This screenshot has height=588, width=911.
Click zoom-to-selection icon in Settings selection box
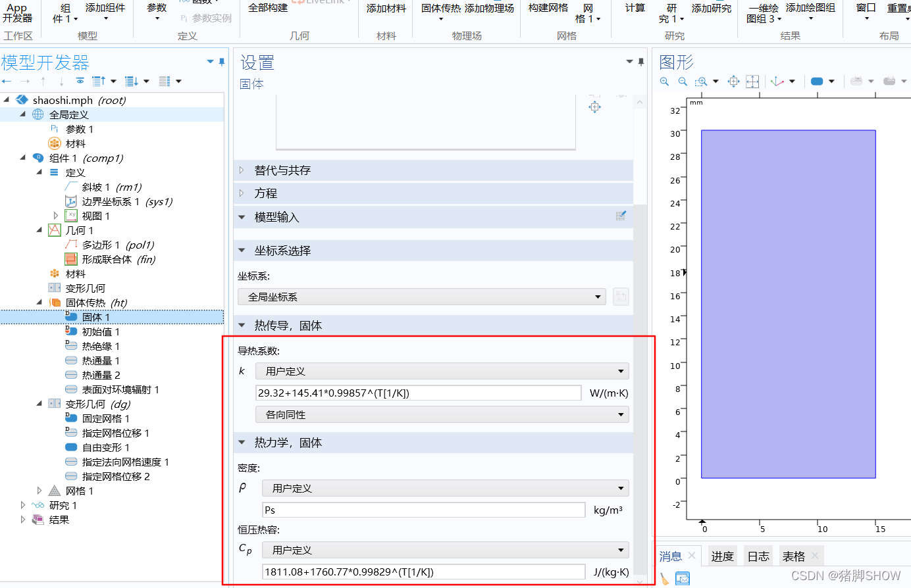(594, 107)
